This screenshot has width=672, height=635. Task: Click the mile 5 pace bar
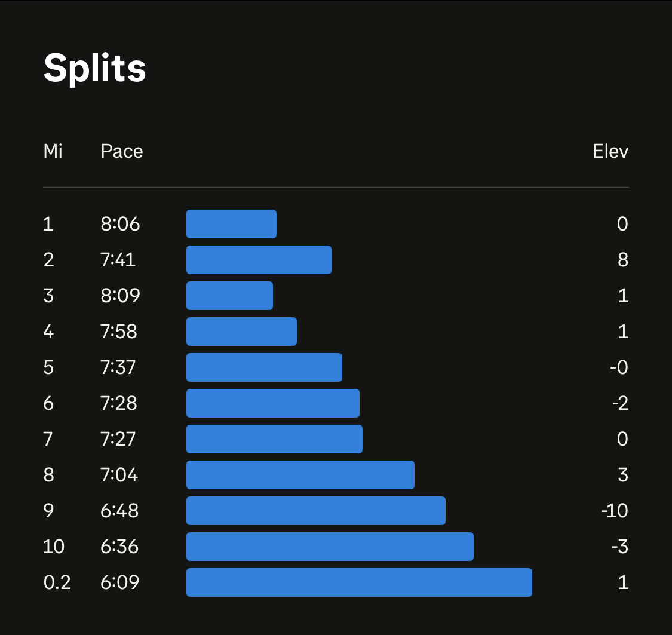(265, 367)
